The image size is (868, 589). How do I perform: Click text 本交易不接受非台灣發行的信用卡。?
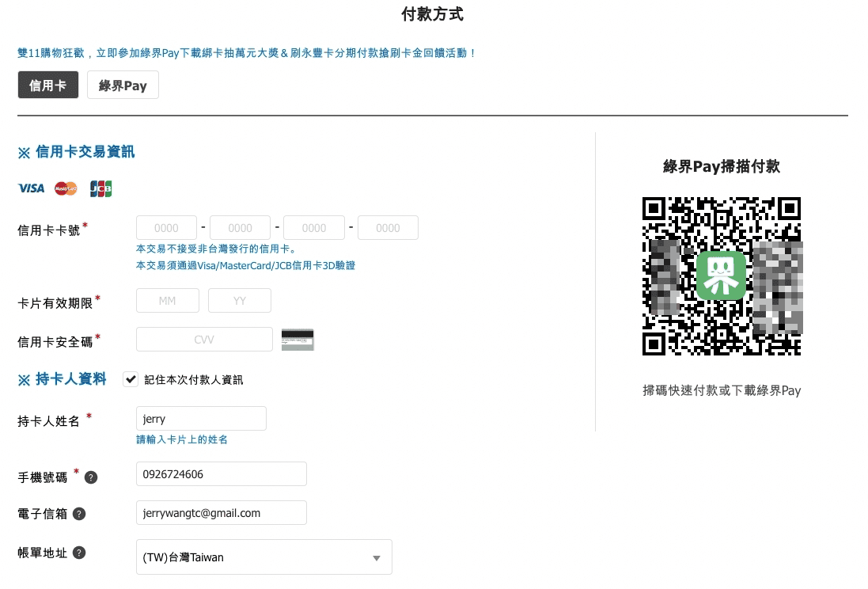pyautogui.click(x=217, y=249)
